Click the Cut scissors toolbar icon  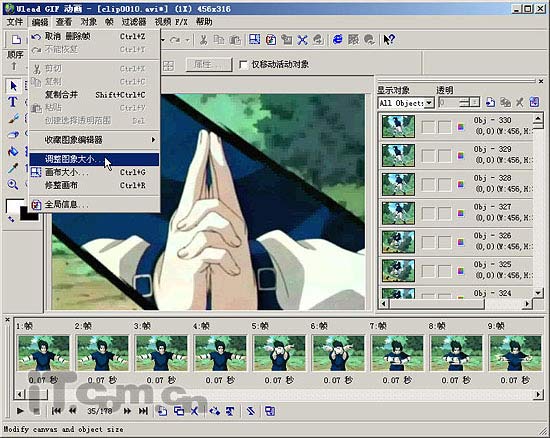203,40
